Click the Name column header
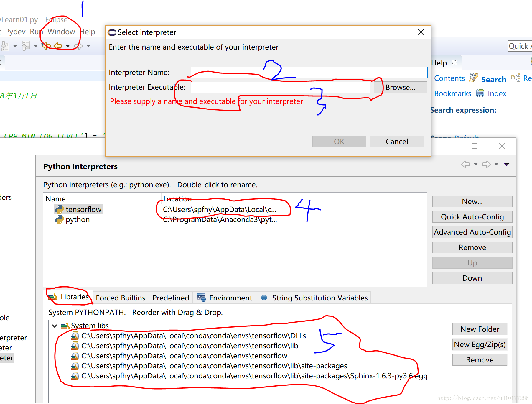 (55, 199)
